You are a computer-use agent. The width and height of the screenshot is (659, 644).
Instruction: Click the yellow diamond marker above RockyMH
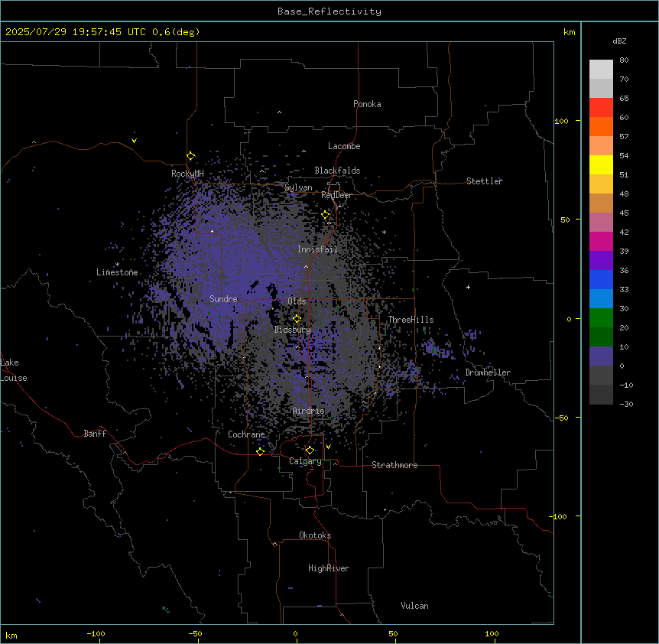tap(191, 156)
